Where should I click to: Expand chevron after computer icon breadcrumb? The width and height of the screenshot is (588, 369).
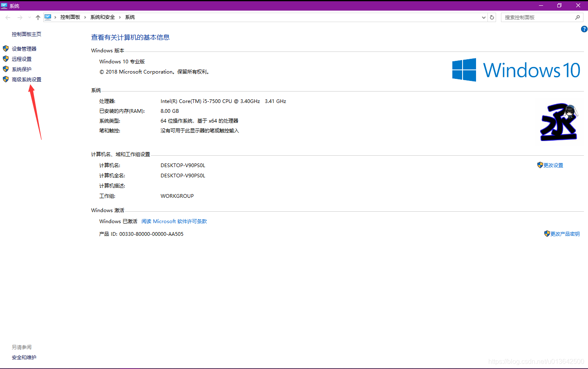tap(56, 17)
